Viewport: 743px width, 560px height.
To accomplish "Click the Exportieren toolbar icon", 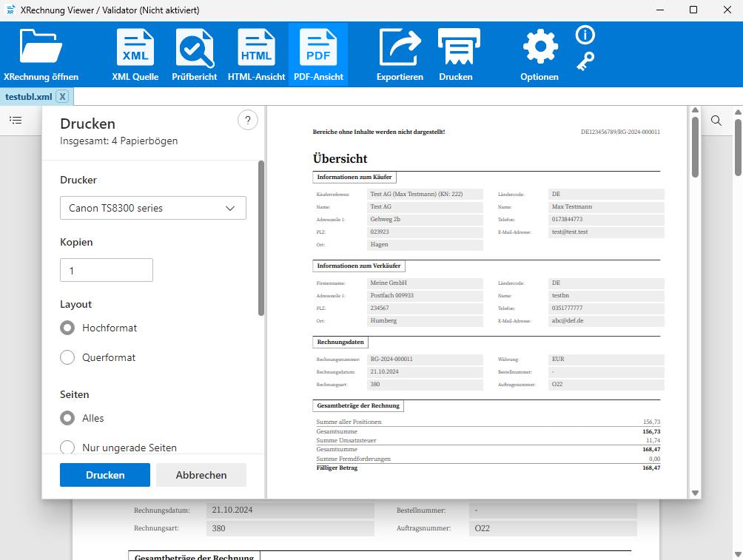I will point(400,50).
